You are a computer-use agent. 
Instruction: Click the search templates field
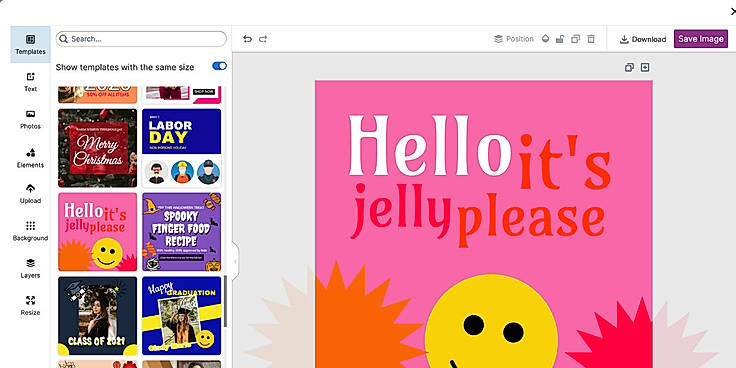[x=141, y=39]
